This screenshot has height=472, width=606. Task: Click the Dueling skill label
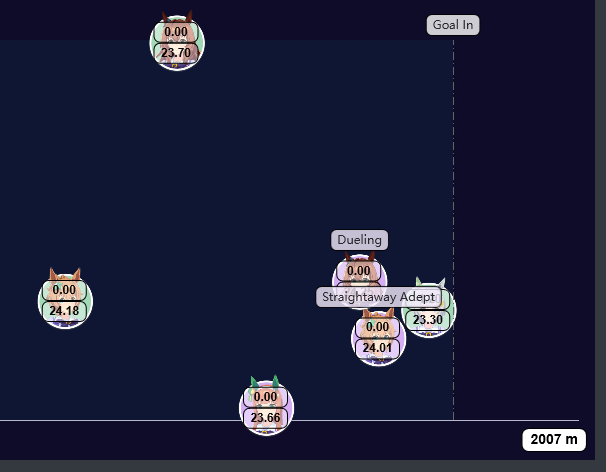(x=359, y=240)
